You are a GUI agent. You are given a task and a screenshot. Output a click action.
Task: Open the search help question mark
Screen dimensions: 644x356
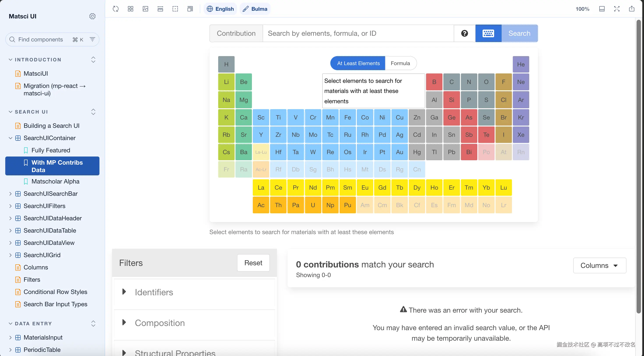[464, 33]
